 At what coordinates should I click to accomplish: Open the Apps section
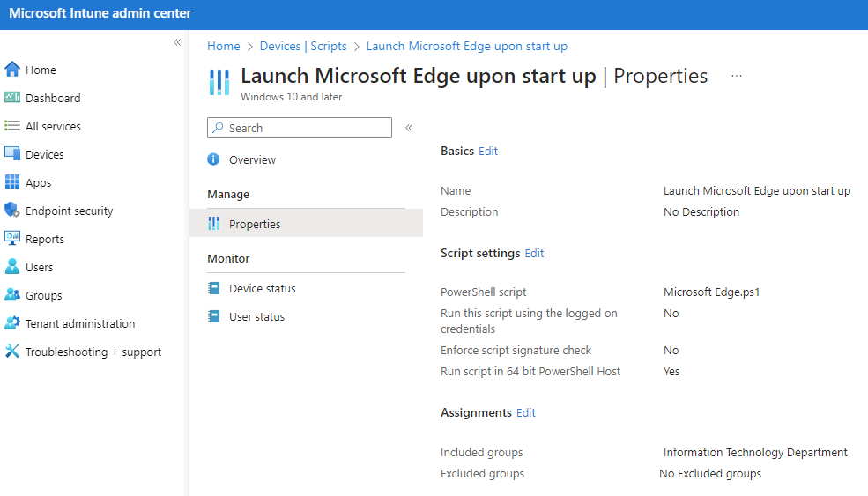coord(38,182)
